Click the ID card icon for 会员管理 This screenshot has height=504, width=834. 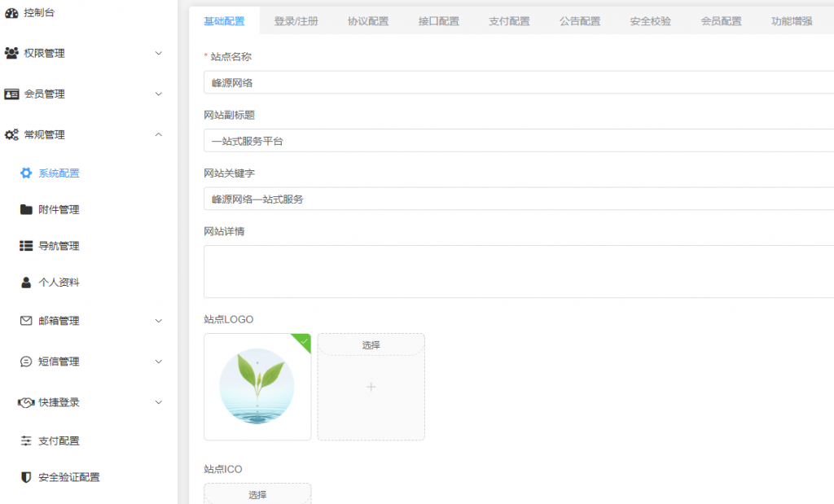point(11,94)
